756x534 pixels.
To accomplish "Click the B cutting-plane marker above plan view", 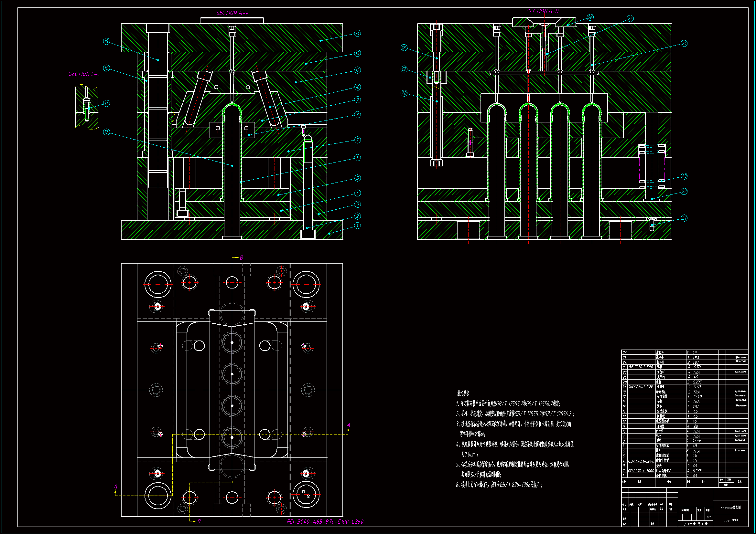I will (x=241, y=257).
